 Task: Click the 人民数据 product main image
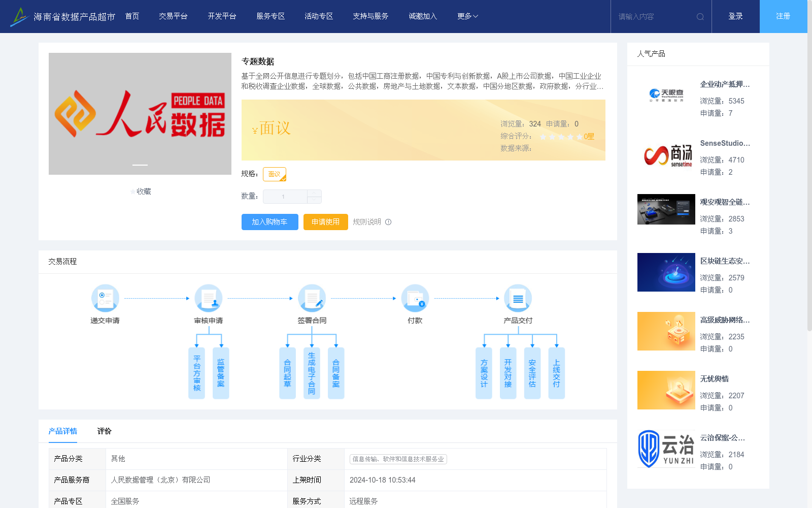[140, 114]
